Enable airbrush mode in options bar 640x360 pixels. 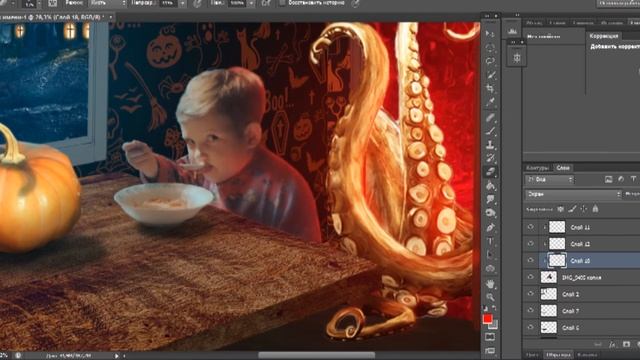pyautogui.click(x=266, y=3)
